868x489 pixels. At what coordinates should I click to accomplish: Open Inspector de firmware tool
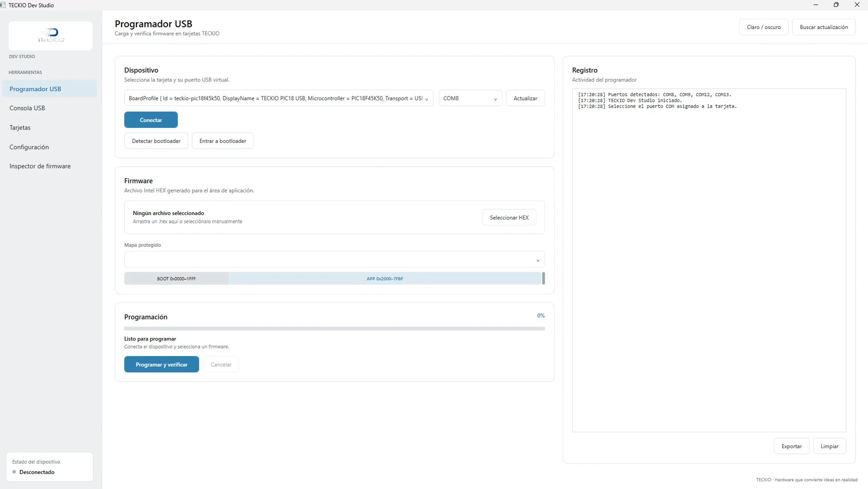pyautogui.click(x=50, y=166)
